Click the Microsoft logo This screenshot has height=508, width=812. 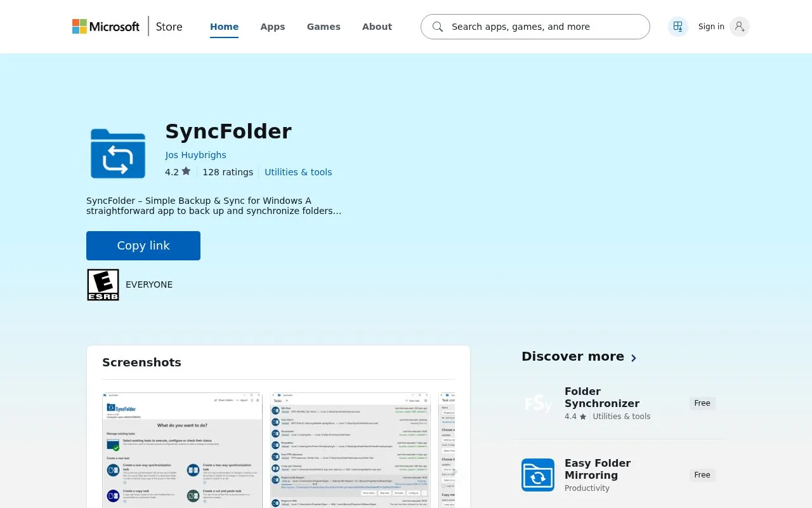click(106, 27)
